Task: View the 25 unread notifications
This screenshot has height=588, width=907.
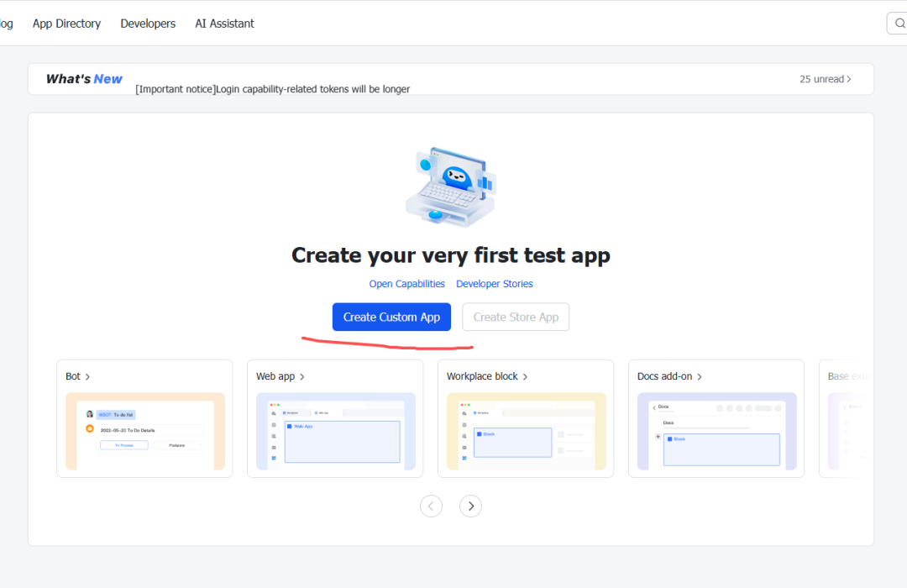Action: pyautogui.click(x=825, y=79)
